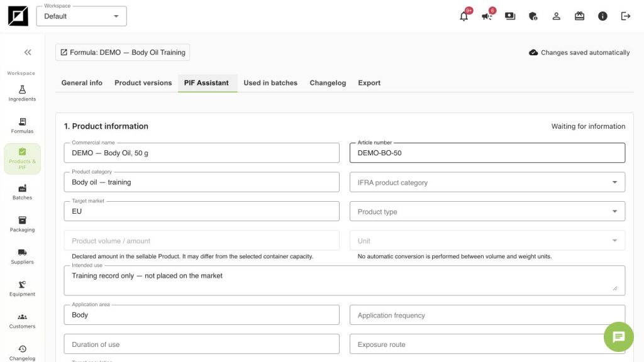This screenshot has width=644, height=362.
Task: Open the Workspace Default dropdown
Action: coord(81,16)
